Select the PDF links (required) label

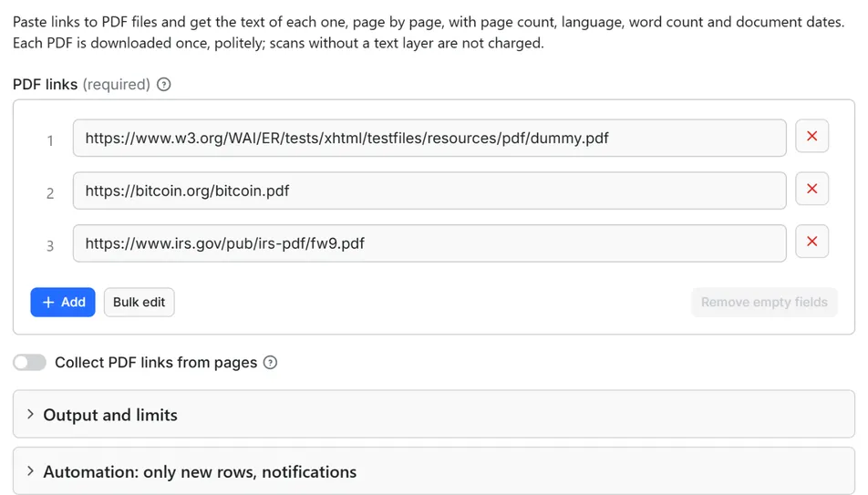click(x=81, y=85)
